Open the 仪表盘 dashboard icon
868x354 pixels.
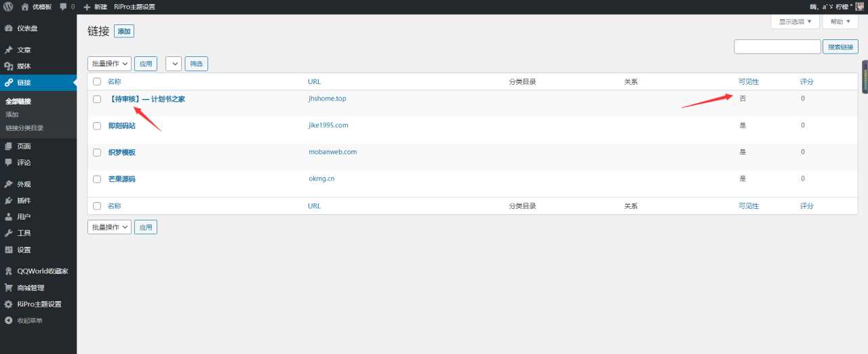point(8,28)
